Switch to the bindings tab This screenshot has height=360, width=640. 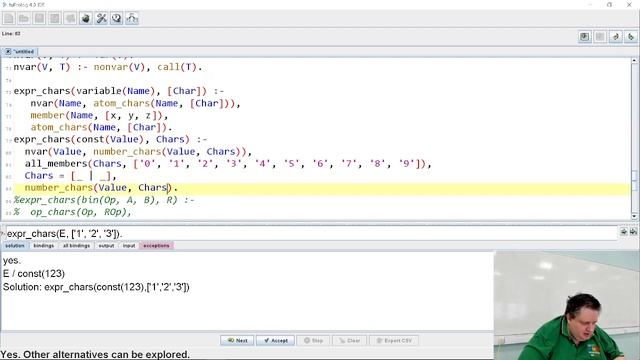pos(44,246)
